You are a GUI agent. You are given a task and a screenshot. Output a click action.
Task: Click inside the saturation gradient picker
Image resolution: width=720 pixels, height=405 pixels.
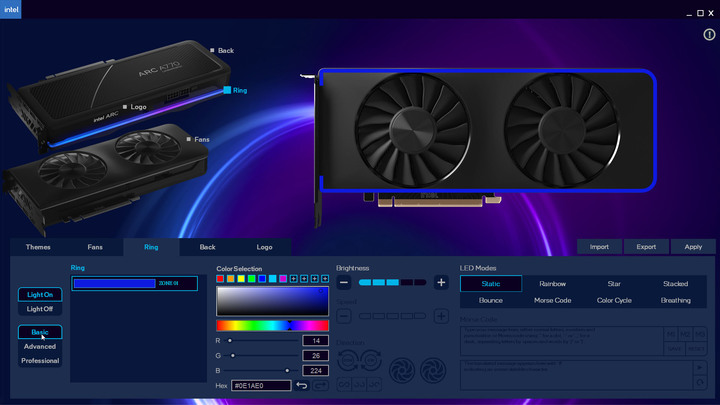(x=272, y=301)
